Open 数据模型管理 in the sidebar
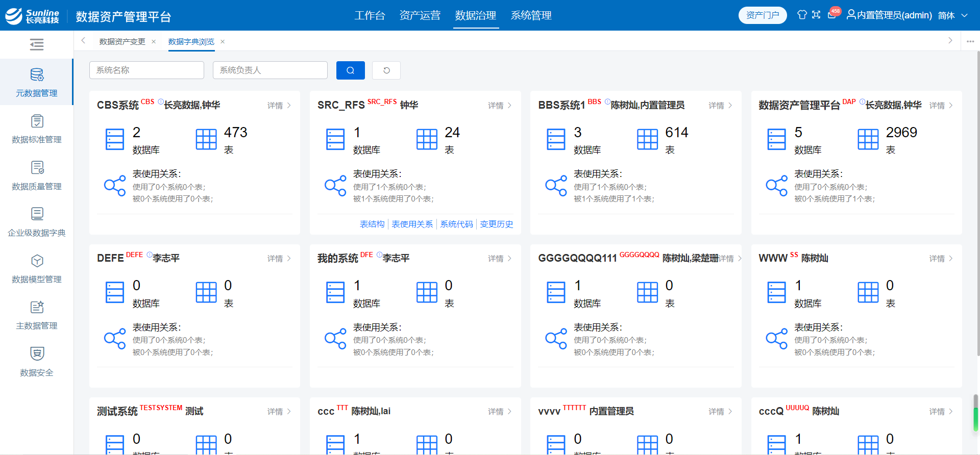Image resolution: width=980 pixels, height=455 pixels. point(36,269)
